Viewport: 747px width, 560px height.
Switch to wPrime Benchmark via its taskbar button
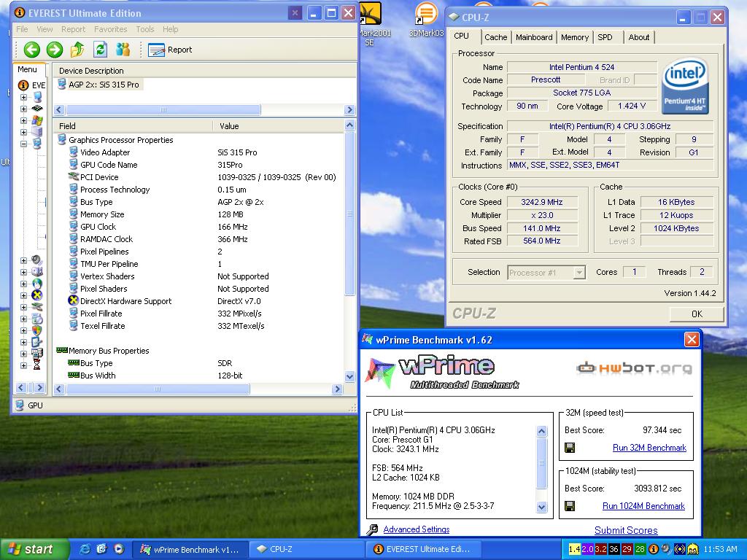[x=190, y=549]
